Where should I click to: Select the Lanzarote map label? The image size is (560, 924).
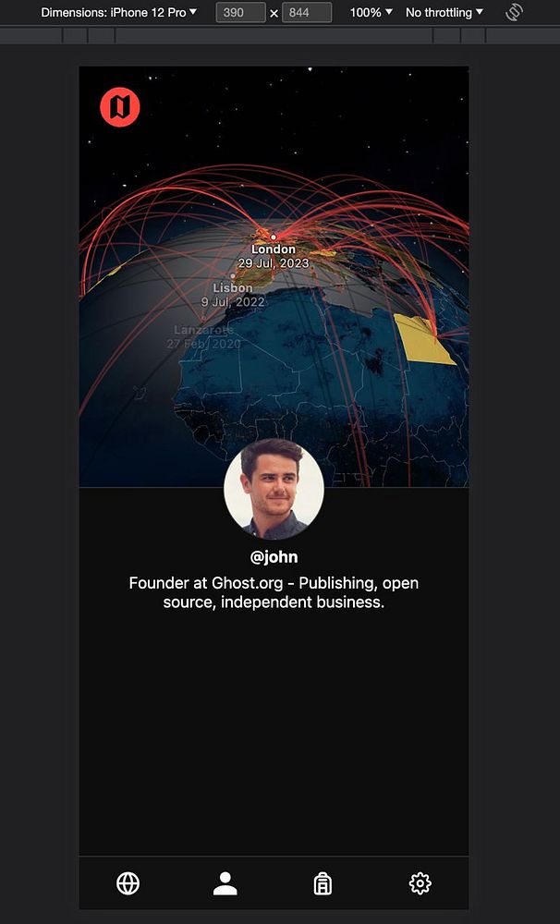(203, 330)
